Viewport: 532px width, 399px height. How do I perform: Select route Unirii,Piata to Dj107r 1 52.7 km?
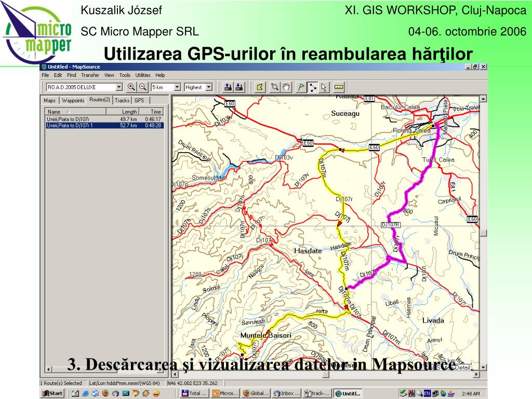[104, 125]
